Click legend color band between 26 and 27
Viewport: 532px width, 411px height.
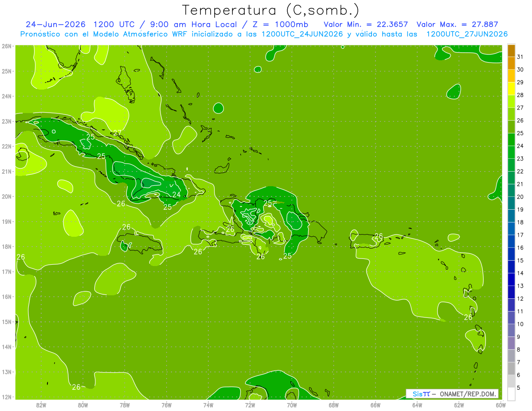(x=511, y=114)
